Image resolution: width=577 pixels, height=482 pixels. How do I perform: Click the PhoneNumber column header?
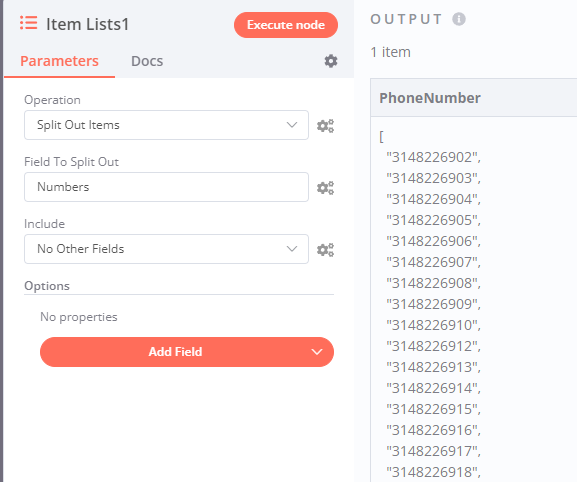click(x=430, y=98)
